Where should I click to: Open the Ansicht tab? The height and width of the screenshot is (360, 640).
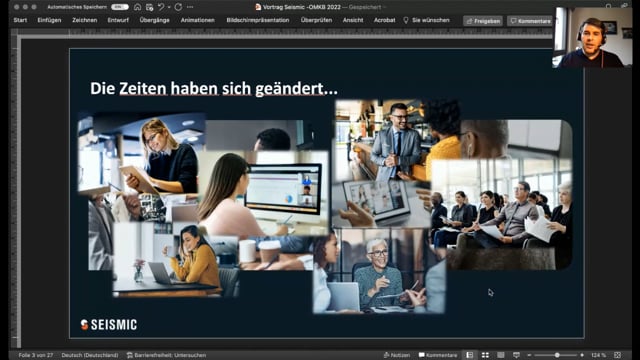click(353, 20)
